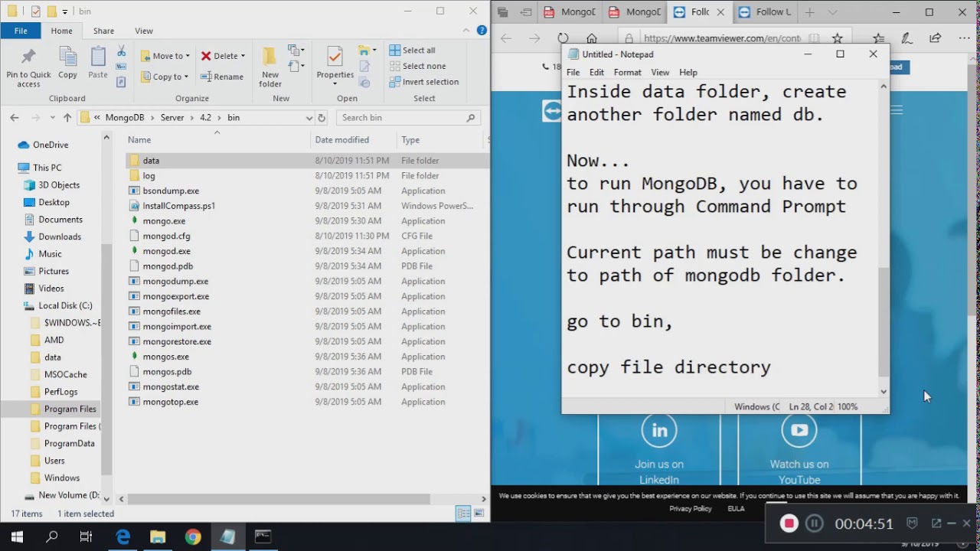This screenshot has width=980, height=551.
Task: Select Downloads in navigation pane
Action: [60, 236]
